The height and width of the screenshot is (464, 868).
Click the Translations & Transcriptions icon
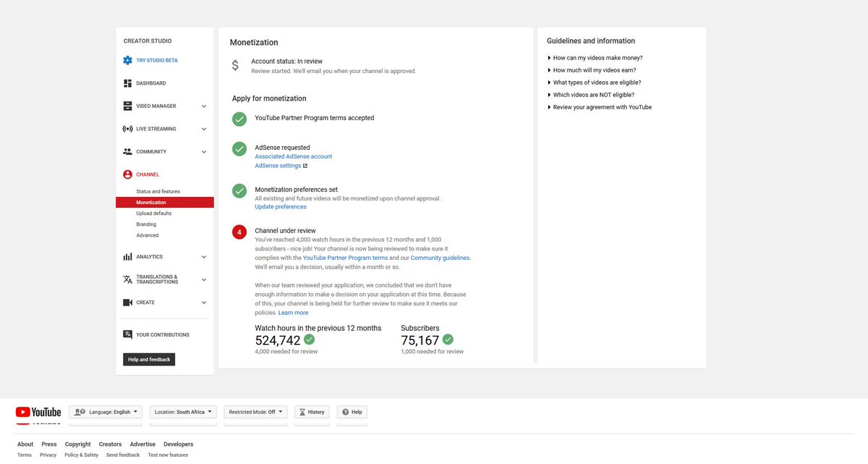pos(127,279)
